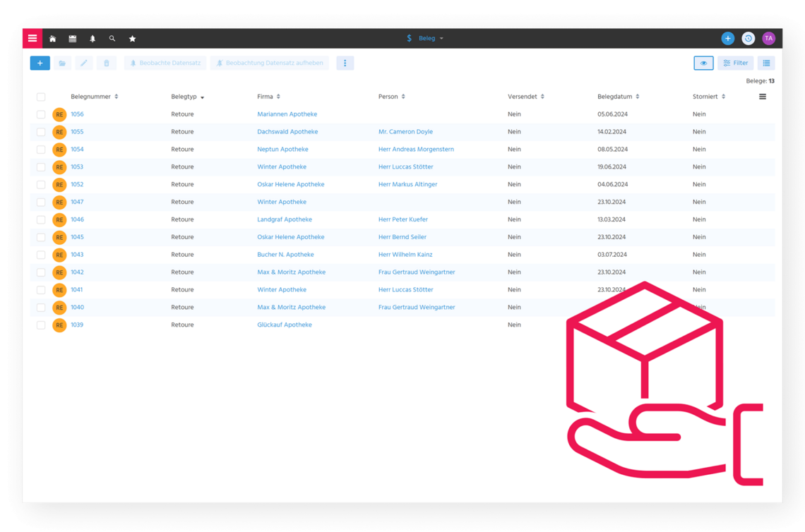Open the TA user avatar
The image size is (805, 532).
point(768,39)
